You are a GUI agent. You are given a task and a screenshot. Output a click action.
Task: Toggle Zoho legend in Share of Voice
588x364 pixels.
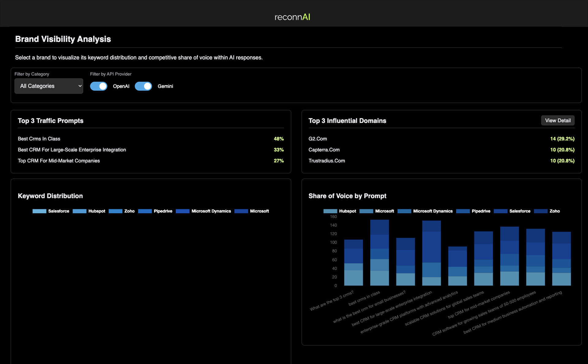pyautogui.click(x=547, y=211)
